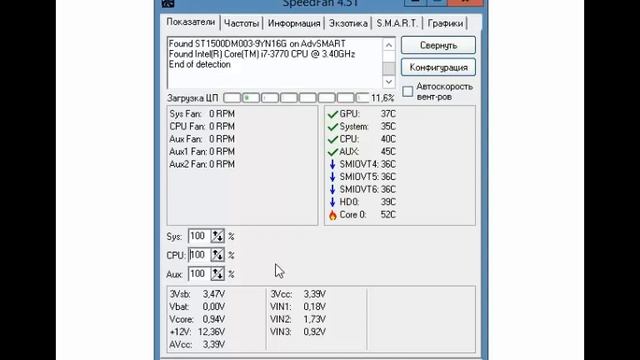Image resolution: width=640 pixels, height=360 pixels.
Task: Open the S.M.A.R.T. tab
Action: point(397,23)
